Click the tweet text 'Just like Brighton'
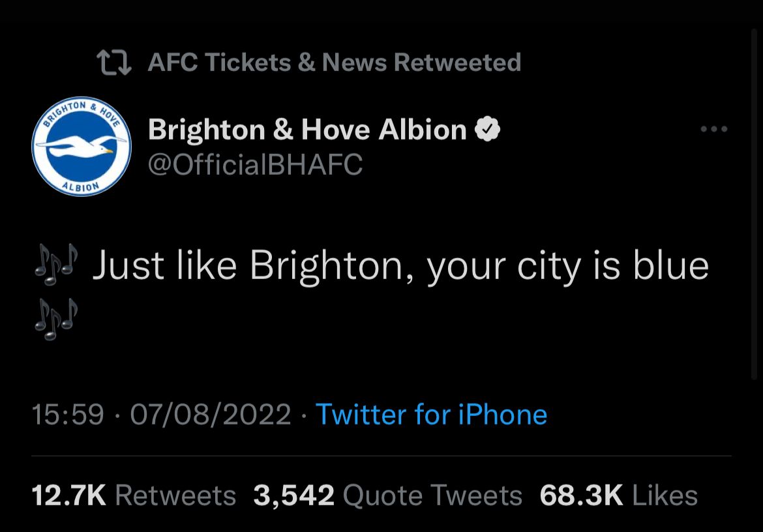The image size is (763, 532). 251,265
